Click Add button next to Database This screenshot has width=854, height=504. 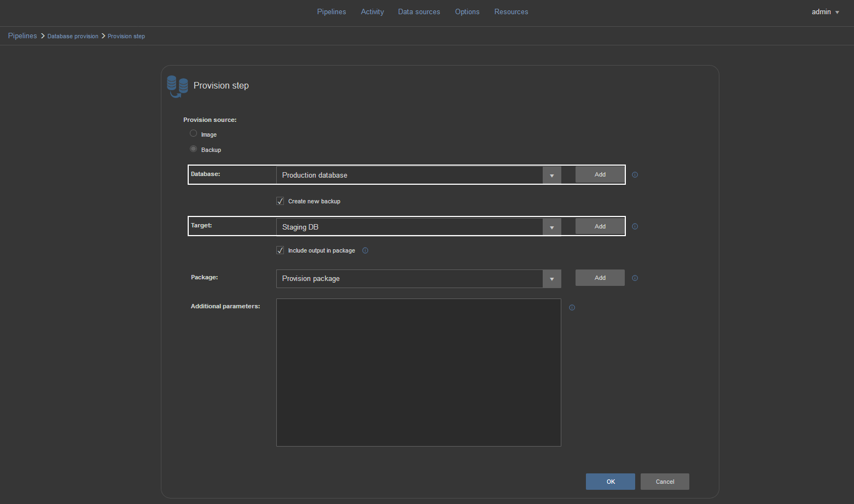pos(600,175)
